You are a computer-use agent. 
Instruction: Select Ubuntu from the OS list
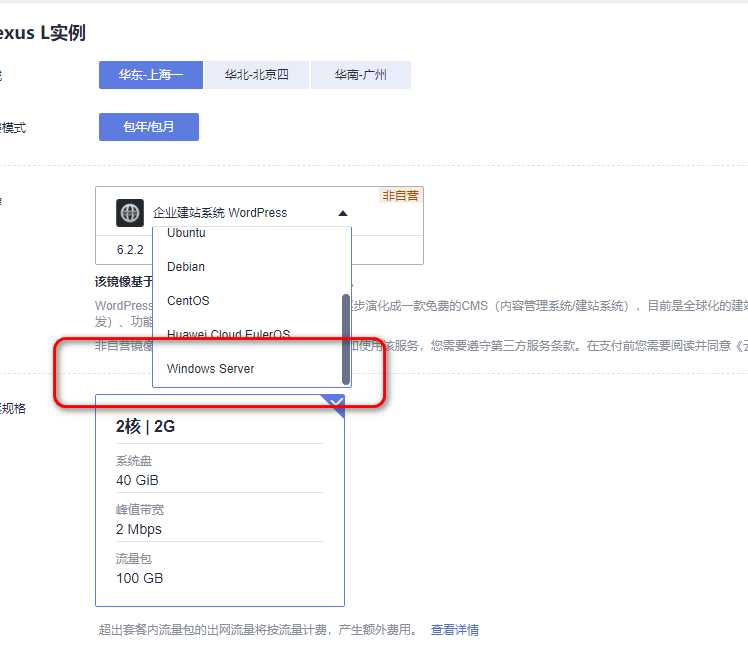[x=186, y=233]
